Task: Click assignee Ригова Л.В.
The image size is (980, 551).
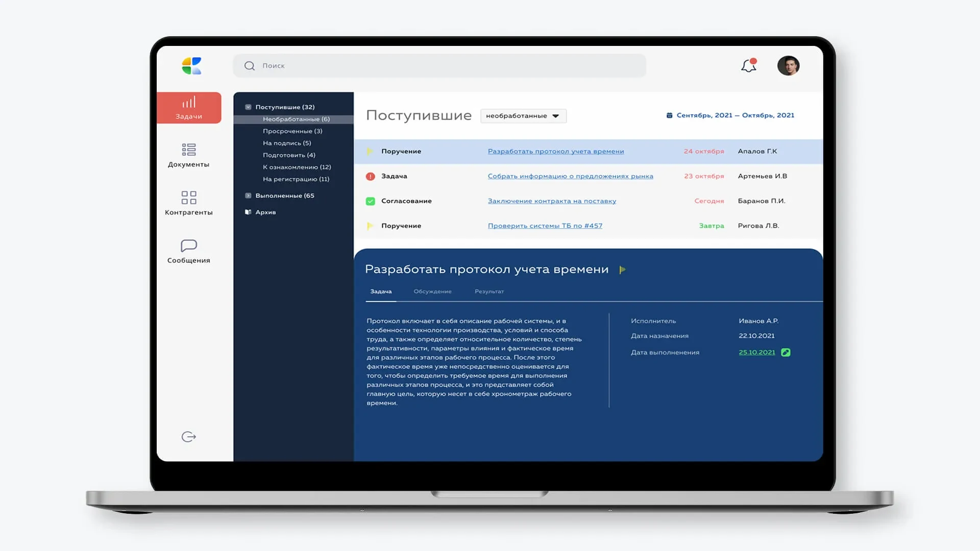Action: coord(758,226)
